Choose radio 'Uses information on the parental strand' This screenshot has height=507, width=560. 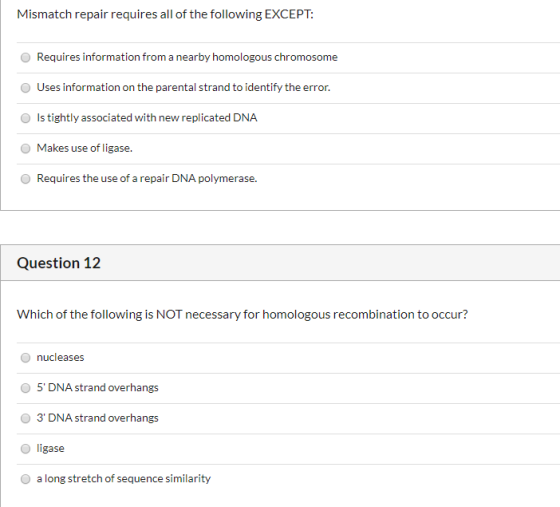[x=25, y=88]
